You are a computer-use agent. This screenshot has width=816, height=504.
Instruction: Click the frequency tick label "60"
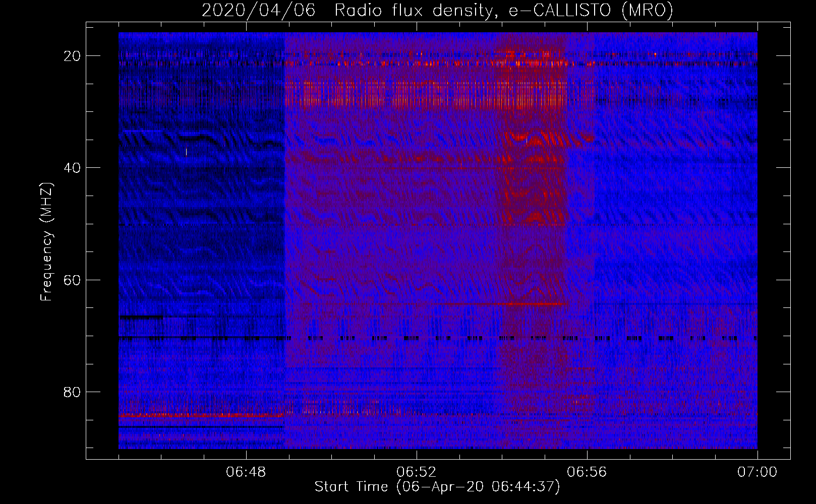[73, 280]
